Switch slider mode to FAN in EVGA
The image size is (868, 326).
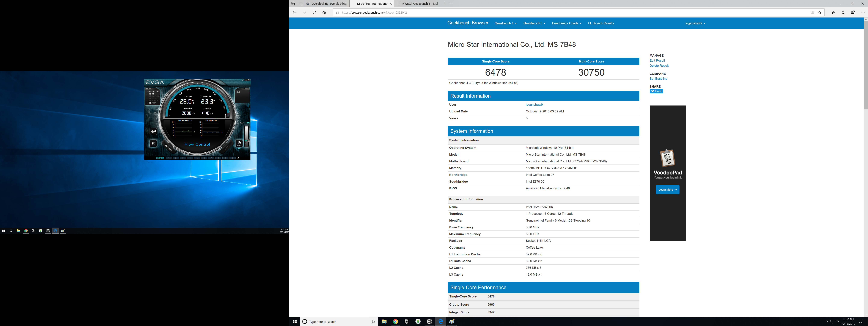[249, 123]
